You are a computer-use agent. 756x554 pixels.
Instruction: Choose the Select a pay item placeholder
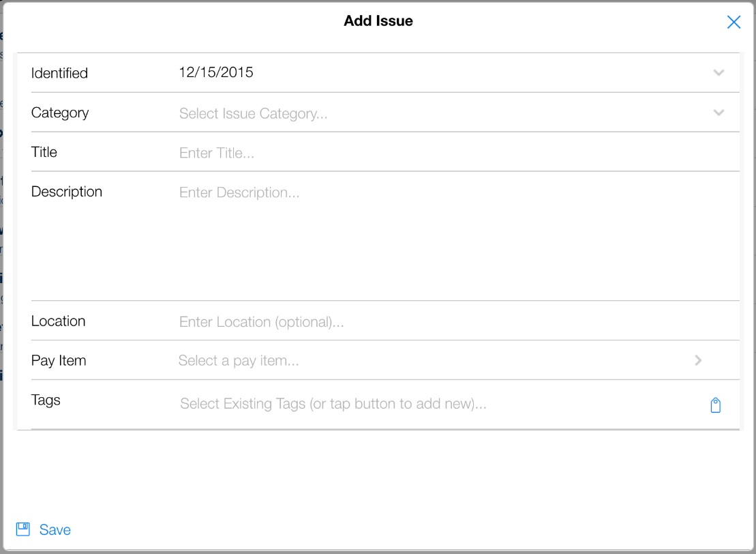(x=239, y=360)
